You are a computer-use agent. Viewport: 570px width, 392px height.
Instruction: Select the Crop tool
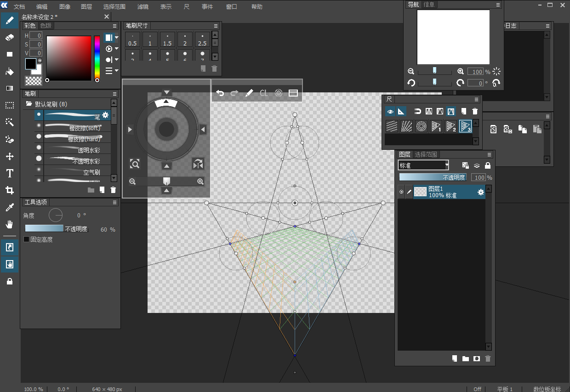pyautogui.click(x=10, y=190)
